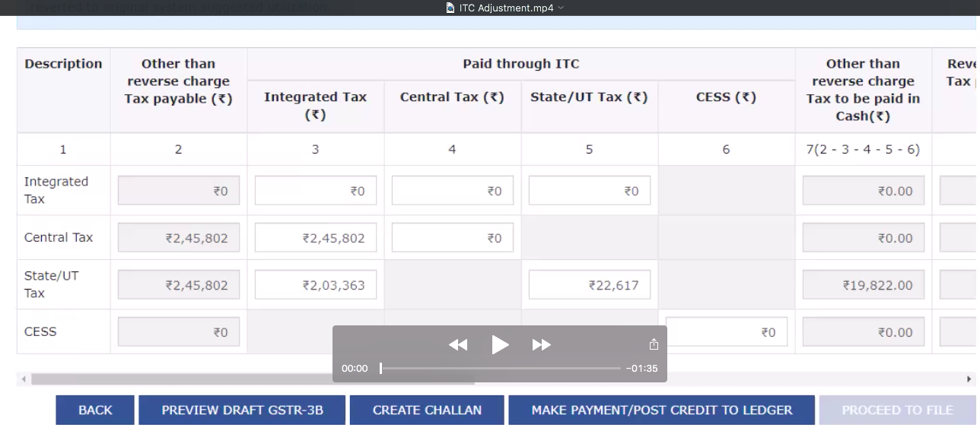Click Integrated Tax cash ₹0.00 field
Image resolution: width=980 pixels, height=428 pixels.
coord(864,191)
